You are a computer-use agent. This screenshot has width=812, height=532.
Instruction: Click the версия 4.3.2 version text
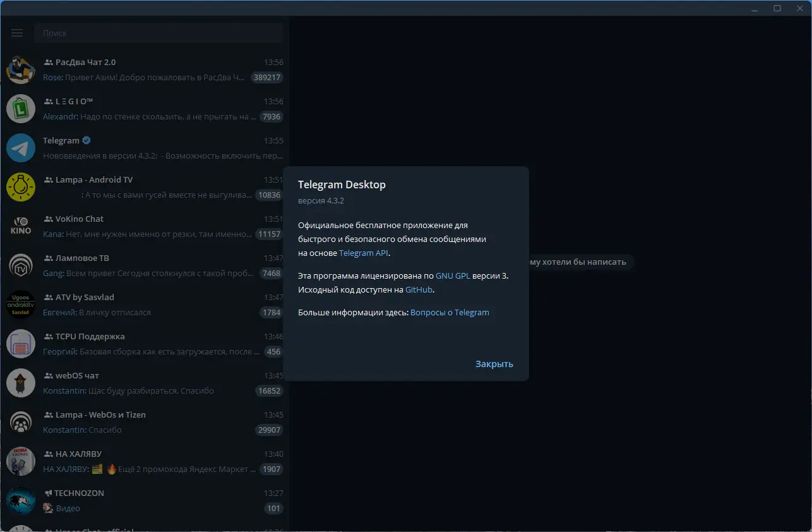click(x=321, y=201)
